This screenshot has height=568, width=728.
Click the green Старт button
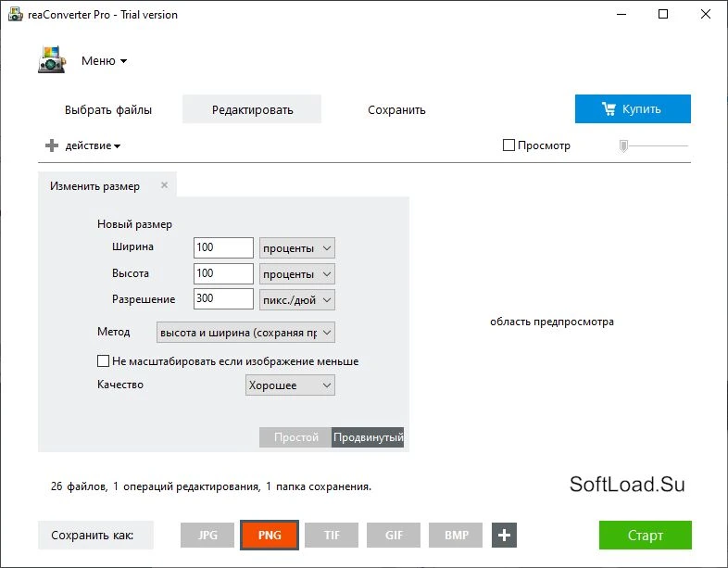click(x=646, y=535)
